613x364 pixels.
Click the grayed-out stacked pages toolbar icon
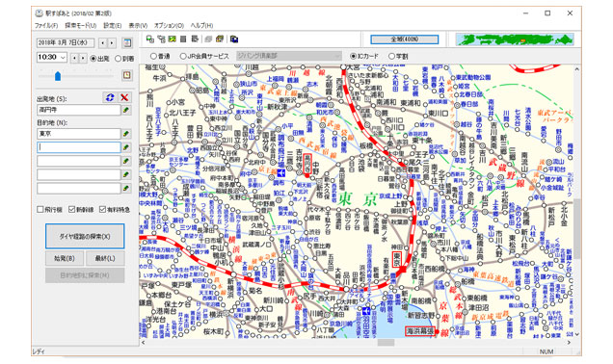208,39
